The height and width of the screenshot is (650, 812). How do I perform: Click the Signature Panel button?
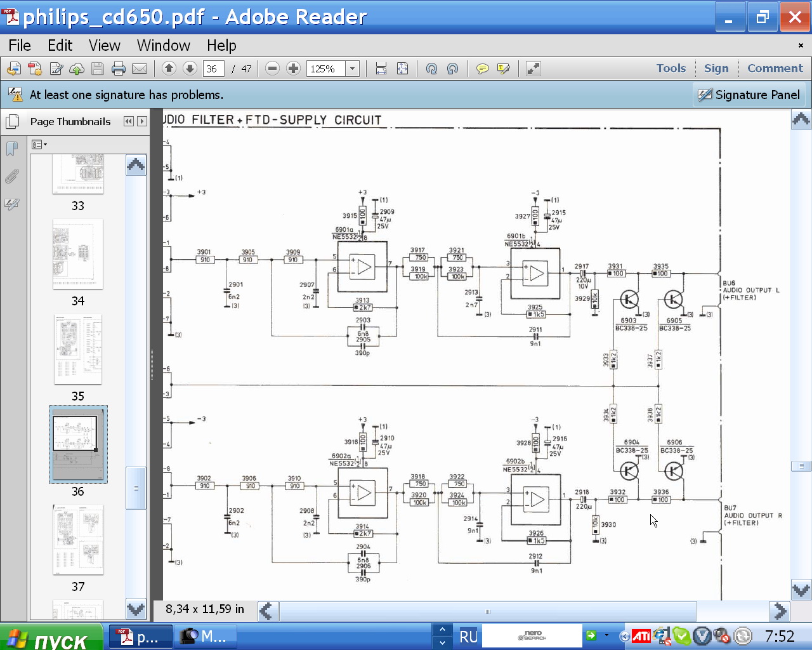click(749, 95)
